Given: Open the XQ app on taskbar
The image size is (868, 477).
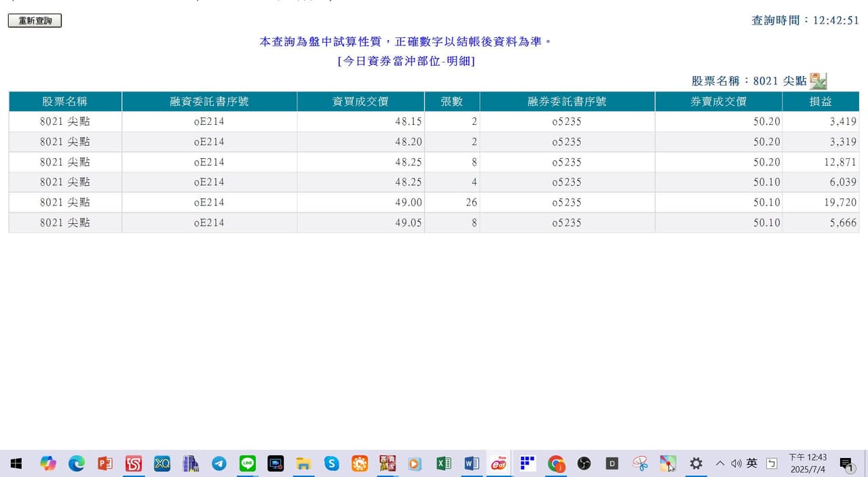Looking at the screenshot, I should [x=162, y=463].
